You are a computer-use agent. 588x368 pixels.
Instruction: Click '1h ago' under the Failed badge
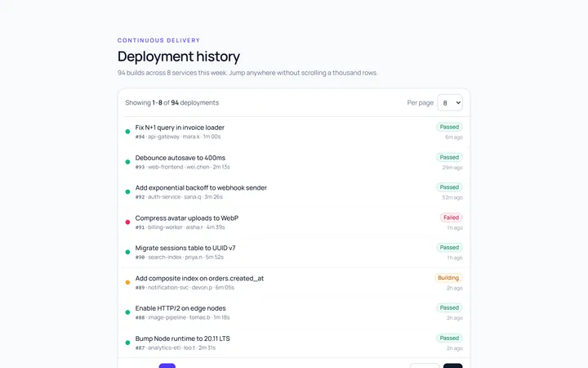(455, 228)
